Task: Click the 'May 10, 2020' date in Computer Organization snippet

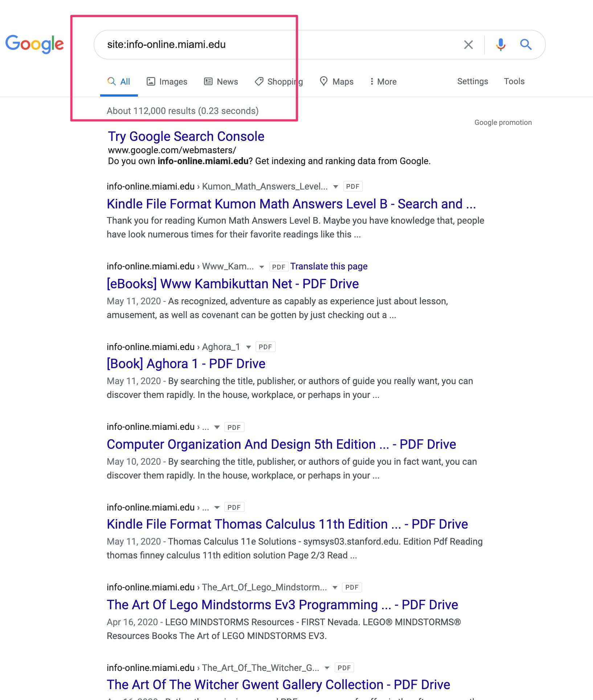Action: click(x=134, y=461)
